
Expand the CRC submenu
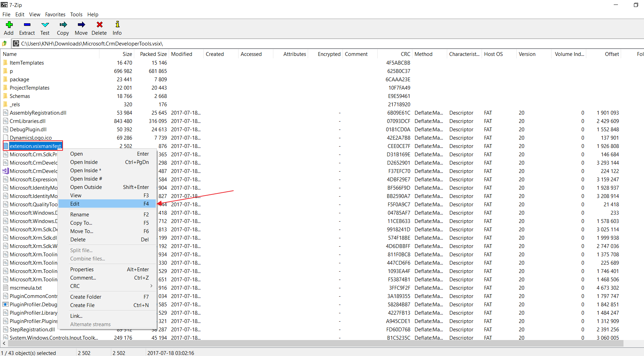click(x=107, y=286)
